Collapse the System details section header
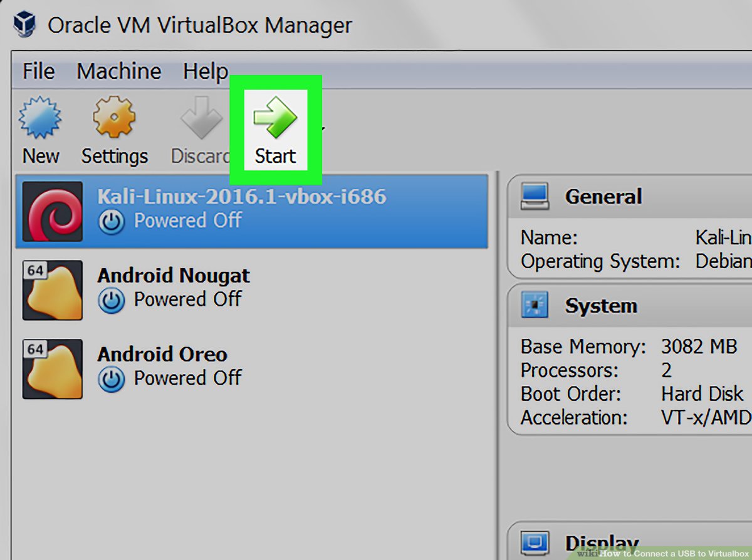The width and height of the screenshot is (752, 560). pos(600,306)
